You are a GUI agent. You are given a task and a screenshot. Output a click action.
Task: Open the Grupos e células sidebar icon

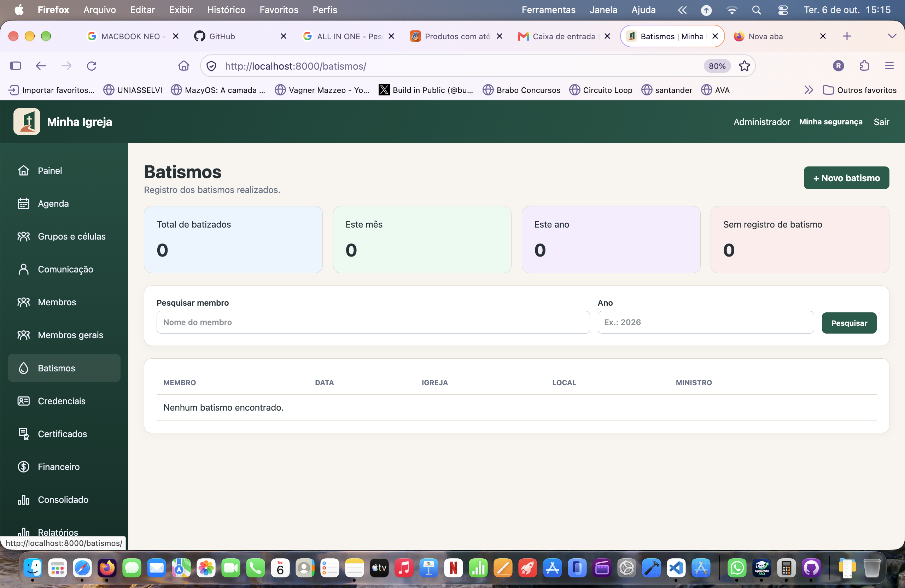[x=24, y=236]
